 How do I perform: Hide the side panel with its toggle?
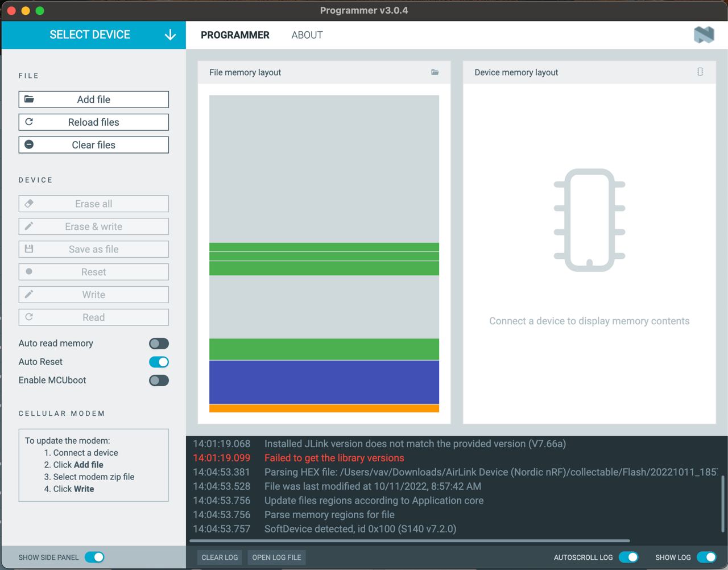94,557
